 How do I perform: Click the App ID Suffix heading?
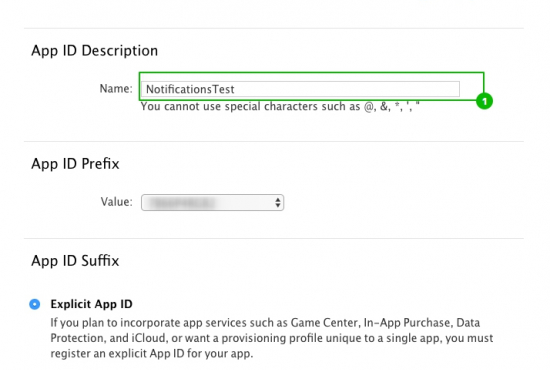point(75,261)
